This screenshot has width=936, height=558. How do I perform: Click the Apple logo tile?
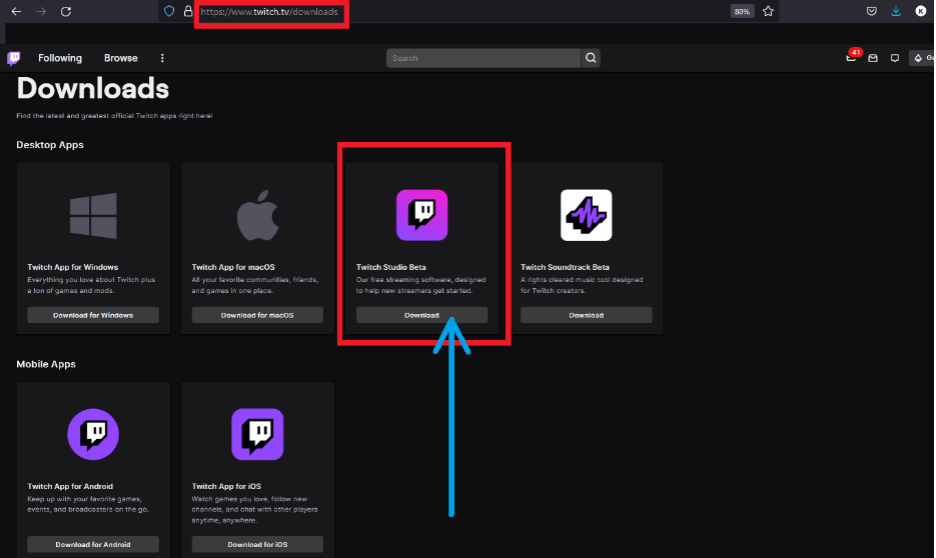point(257,215)
